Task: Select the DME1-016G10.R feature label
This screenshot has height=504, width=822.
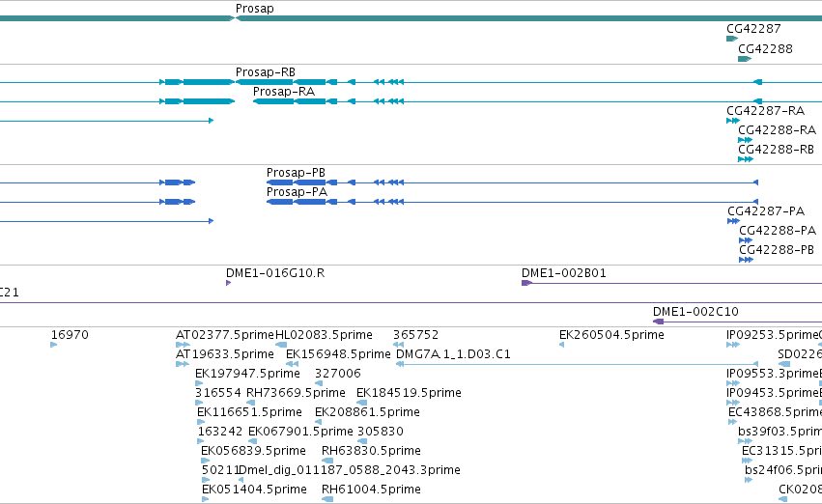Action: [x=275, y=273]
